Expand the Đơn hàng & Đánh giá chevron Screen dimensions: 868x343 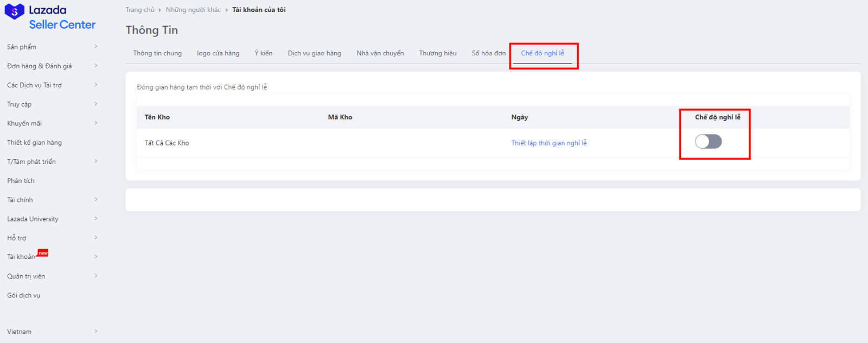(x=96, y=66)
